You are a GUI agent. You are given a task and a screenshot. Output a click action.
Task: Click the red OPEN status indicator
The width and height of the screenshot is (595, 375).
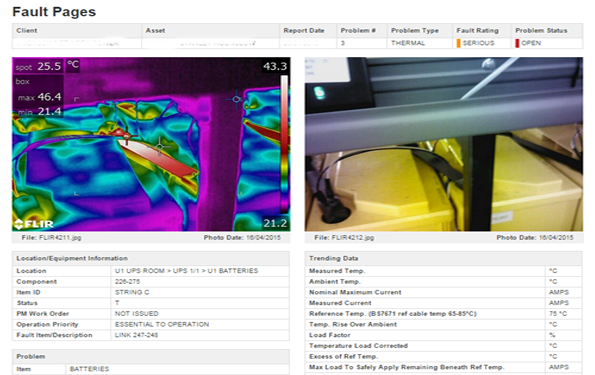point(517,43)
